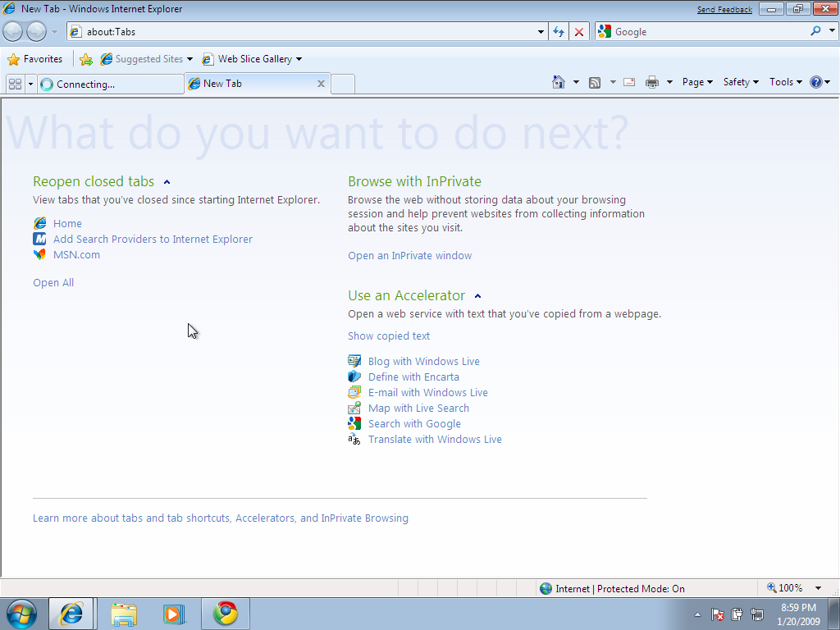Click Define with Encarta accelerator
The height and width of the screenshot is (630, 840).
coord(413,377)
